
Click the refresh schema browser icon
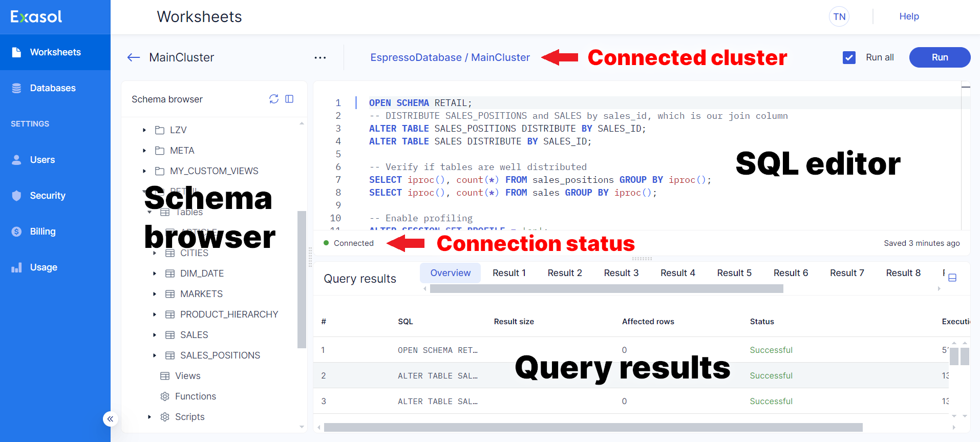click(274, 99)
